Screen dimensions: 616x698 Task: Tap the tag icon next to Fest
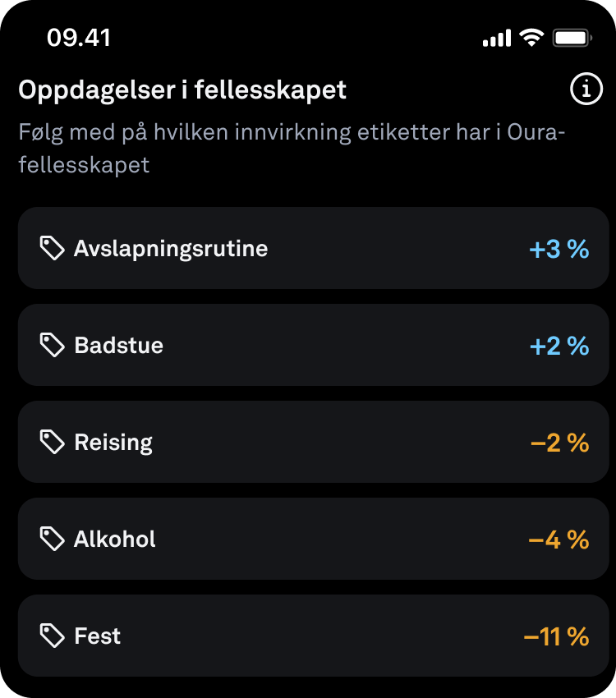[52, 636]
